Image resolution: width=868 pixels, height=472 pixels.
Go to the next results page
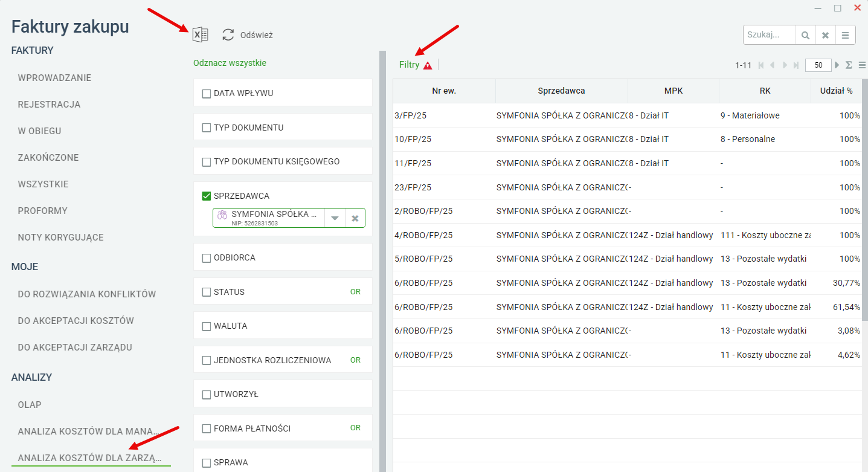coord(785,65)
